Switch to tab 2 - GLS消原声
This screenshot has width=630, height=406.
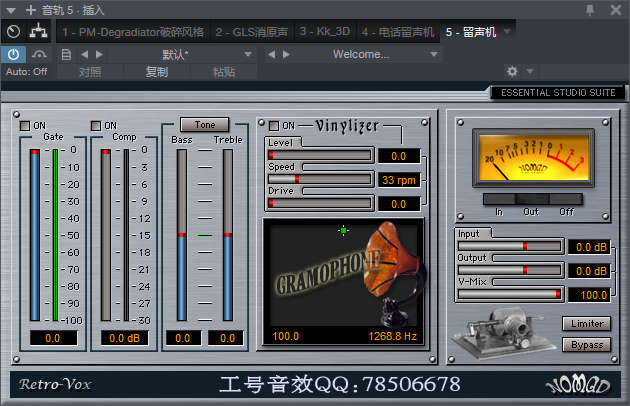click(x=252, y=32)
